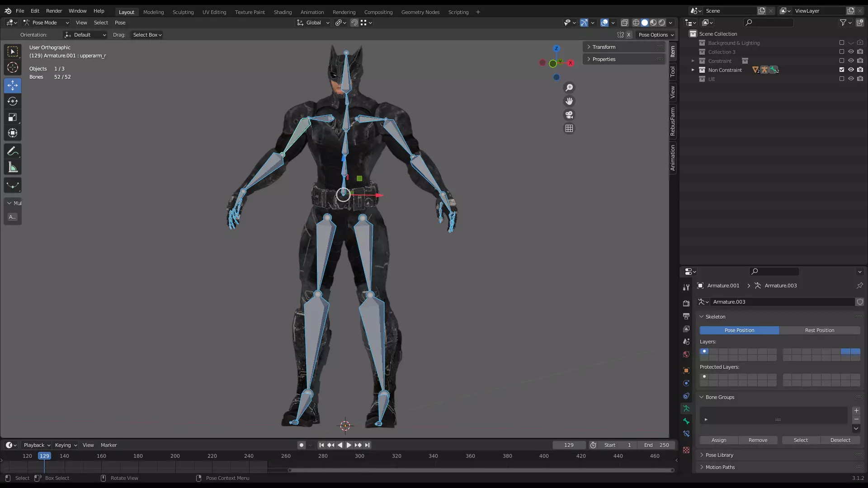Screen dimensions: 868x488
Task: Open the Pose Options dropdown
Action: 656,35
